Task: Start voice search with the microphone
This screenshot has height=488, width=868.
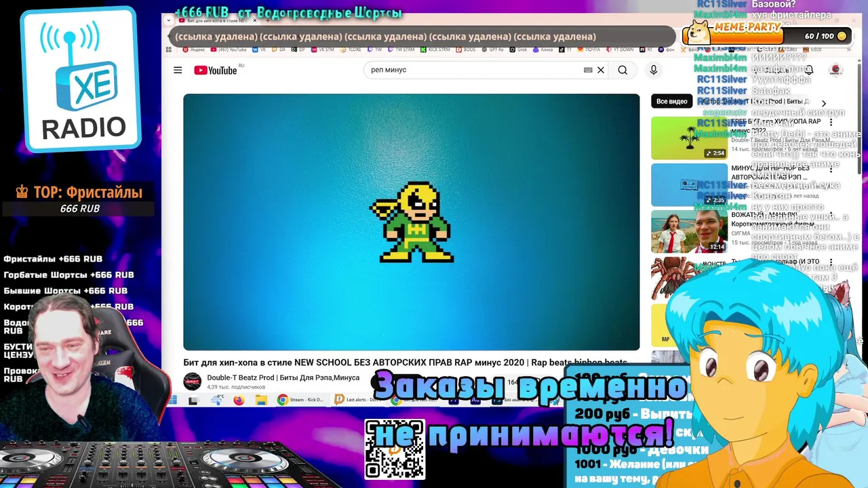Action: pyautogui.click(x=654, y=70)
